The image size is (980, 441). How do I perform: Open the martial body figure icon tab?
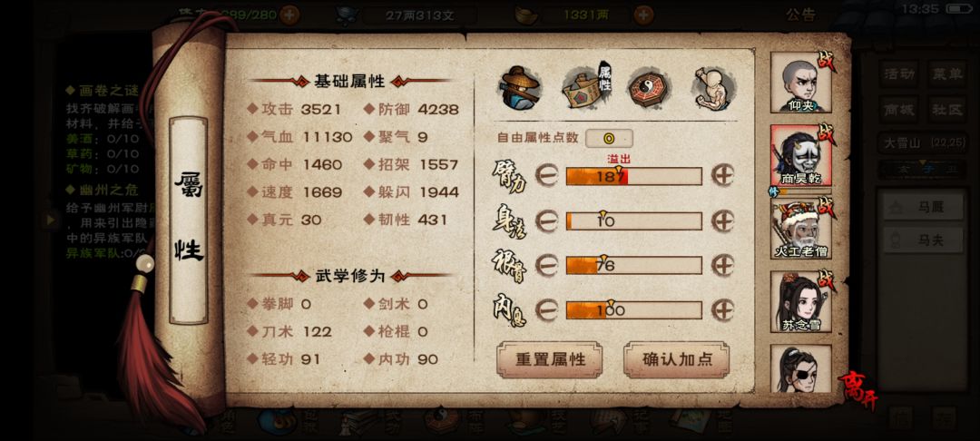pyautogui.click(x=714, y=87)
